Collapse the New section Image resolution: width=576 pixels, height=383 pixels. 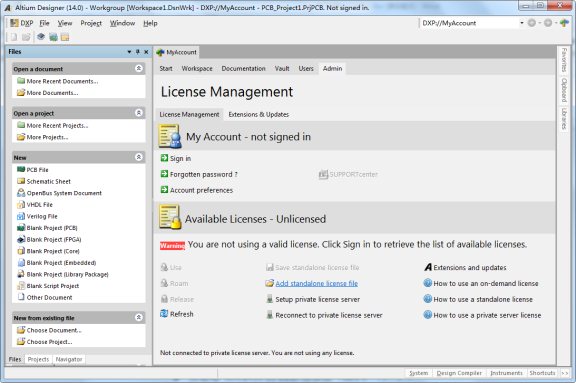[x=139, y=157]
